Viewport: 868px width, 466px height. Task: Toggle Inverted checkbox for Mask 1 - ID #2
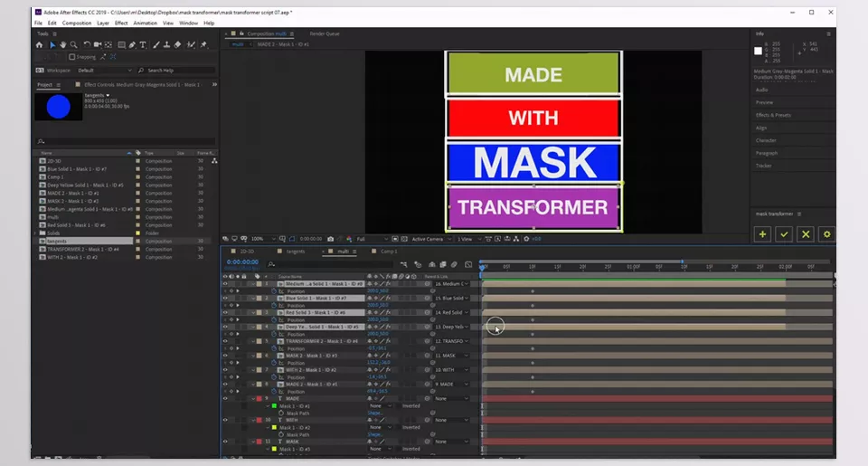(x=399, y=427)
